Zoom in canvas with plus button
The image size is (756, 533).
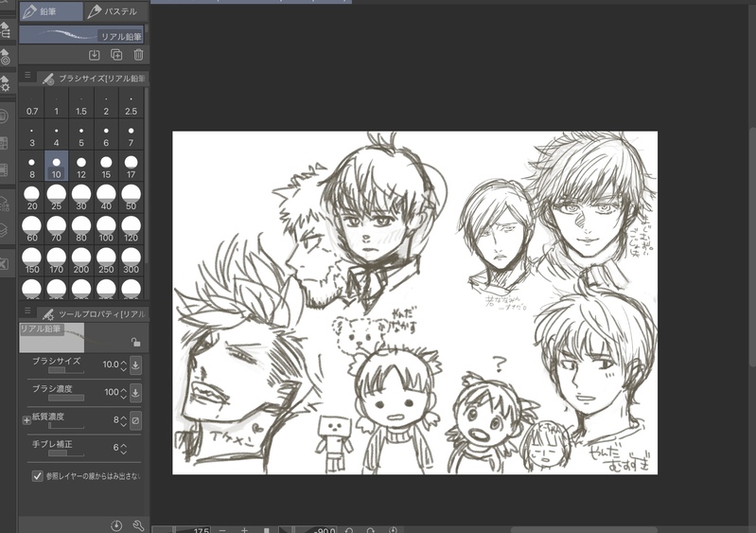point(244,529)
